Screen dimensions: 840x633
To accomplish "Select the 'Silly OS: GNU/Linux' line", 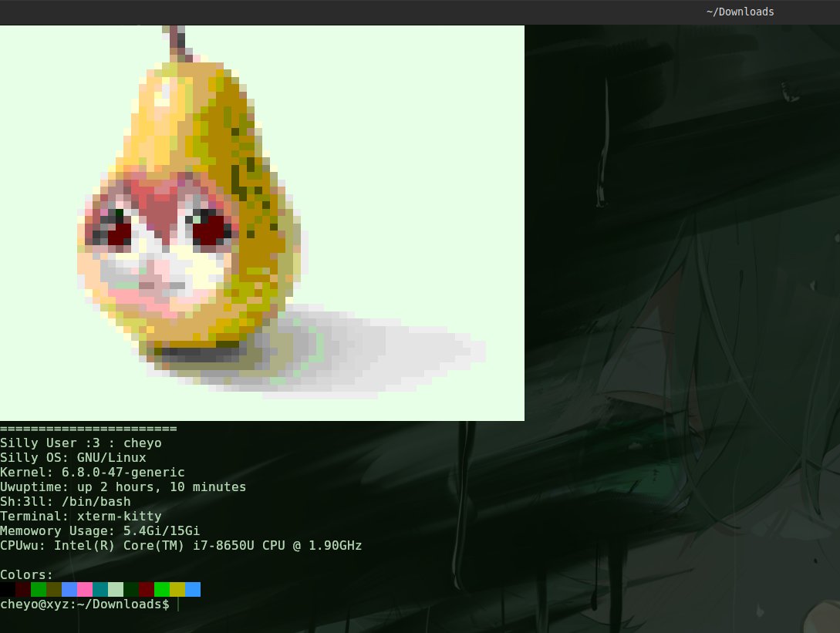I will pyautogui.click(x=73, y=457).
